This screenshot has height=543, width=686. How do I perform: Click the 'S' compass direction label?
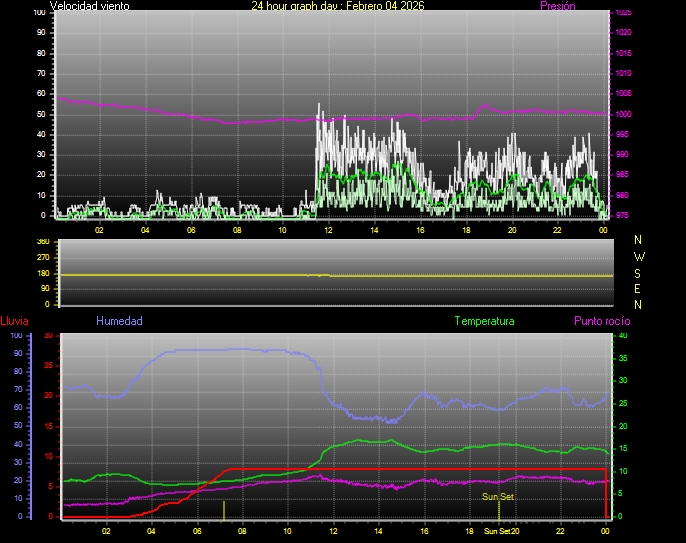(x=639, y=272)
